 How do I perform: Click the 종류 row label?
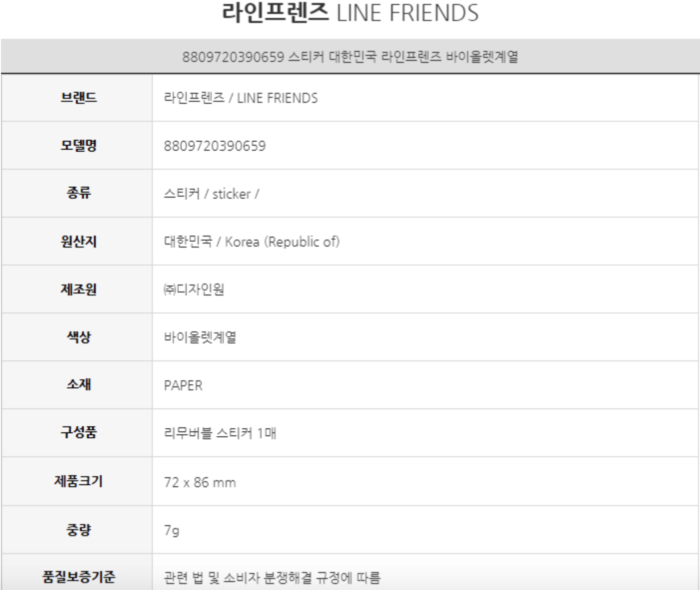point(78,193)
